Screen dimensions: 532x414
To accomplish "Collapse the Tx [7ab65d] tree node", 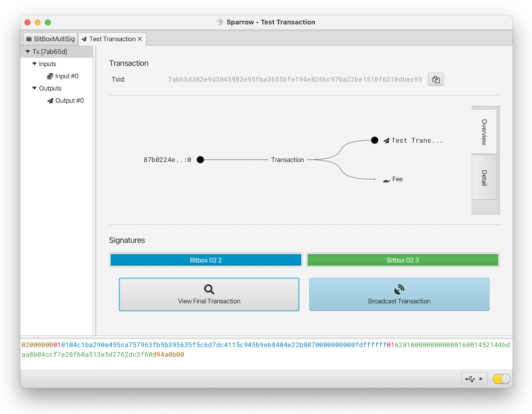I will coord(28,52).
